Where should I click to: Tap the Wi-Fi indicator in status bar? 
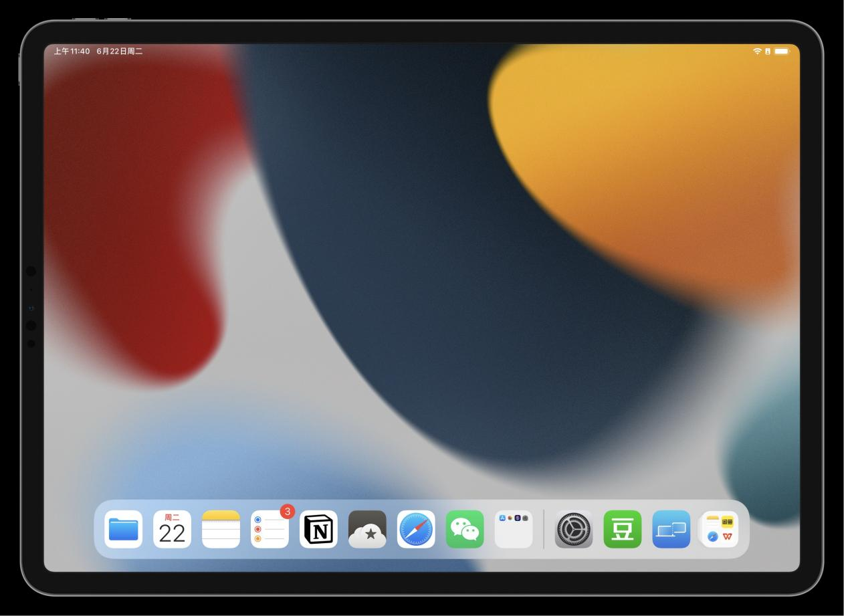tap(757, 52)
